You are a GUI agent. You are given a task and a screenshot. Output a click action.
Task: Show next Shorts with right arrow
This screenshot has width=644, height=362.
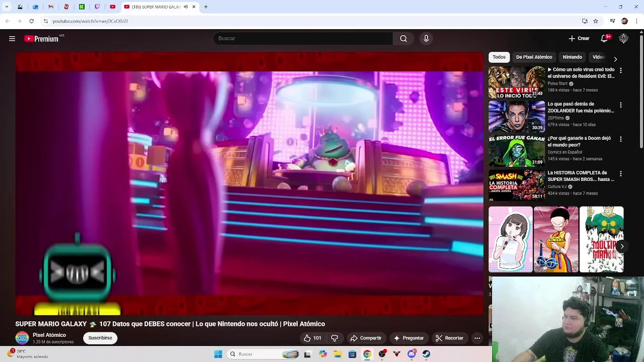622,246
